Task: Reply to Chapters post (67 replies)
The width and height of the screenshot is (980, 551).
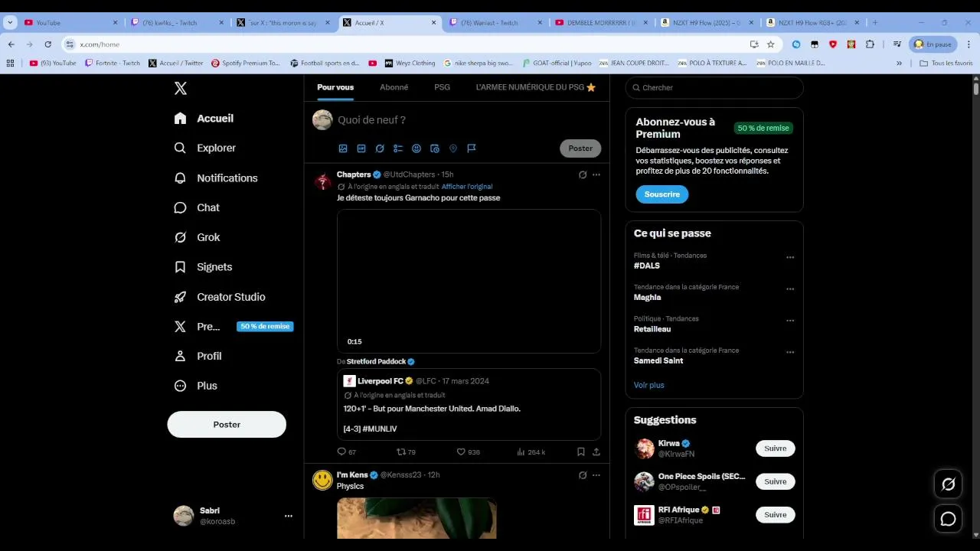Action: 347,452
